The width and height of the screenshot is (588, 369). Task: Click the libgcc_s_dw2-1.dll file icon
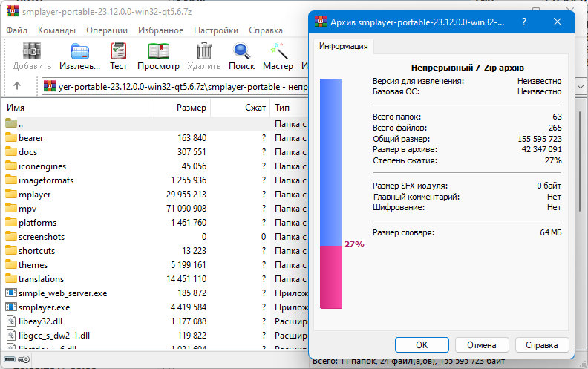[x=11, y=336]
